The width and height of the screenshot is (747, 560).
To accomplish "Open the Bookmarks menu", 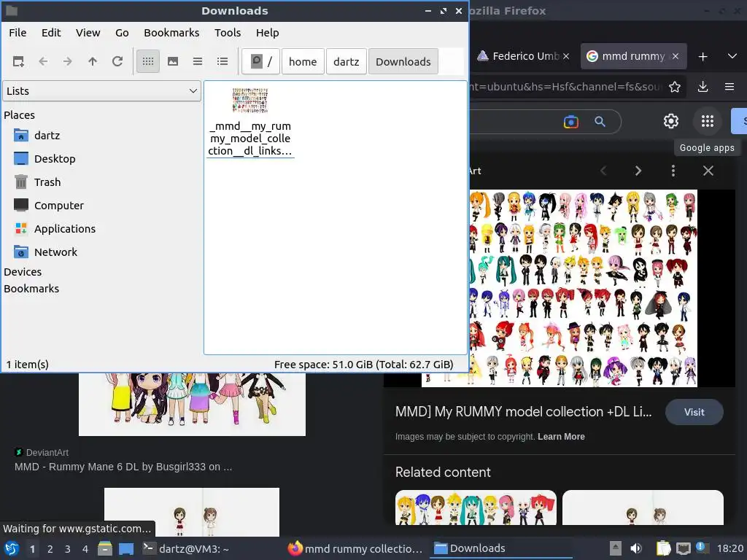I will 171,33.
